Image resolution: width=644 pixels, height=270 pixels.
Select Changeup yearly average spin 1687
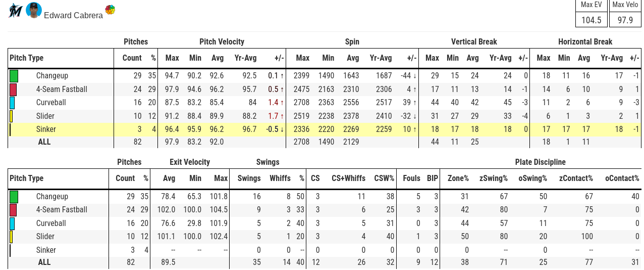point(384,76)
